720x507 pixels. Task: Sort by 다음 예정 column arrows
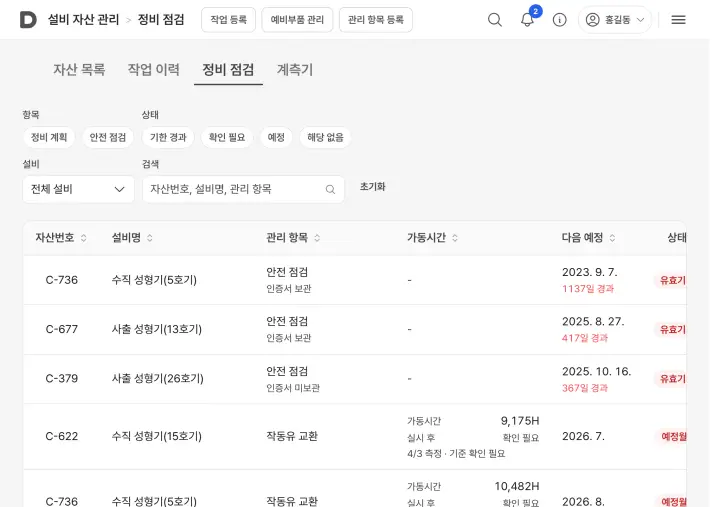(612, 238)
